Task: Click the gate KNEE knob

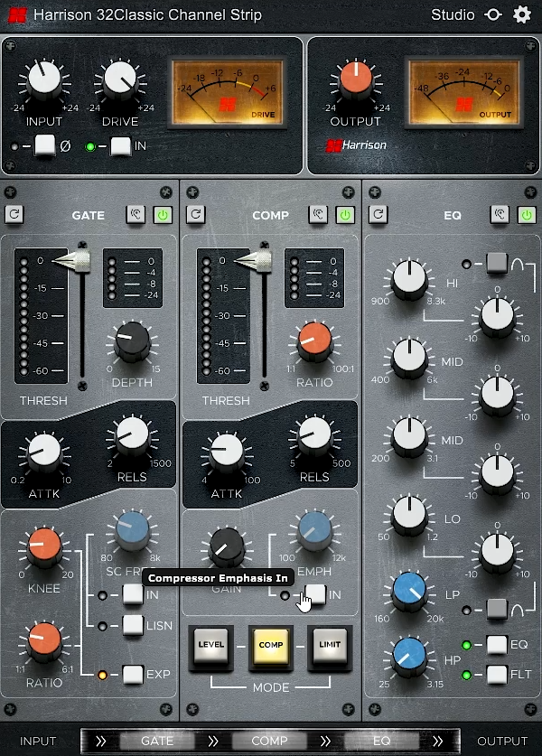Action: [x=44, y=546]
